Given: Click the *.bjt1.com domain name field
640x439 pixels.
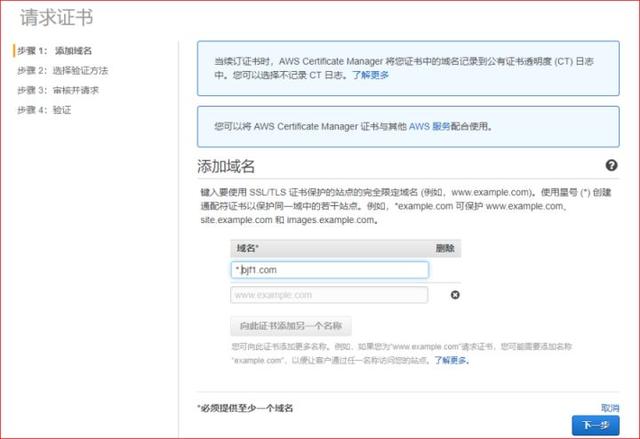Looking at the screenshot, I should tap(329, 270).
